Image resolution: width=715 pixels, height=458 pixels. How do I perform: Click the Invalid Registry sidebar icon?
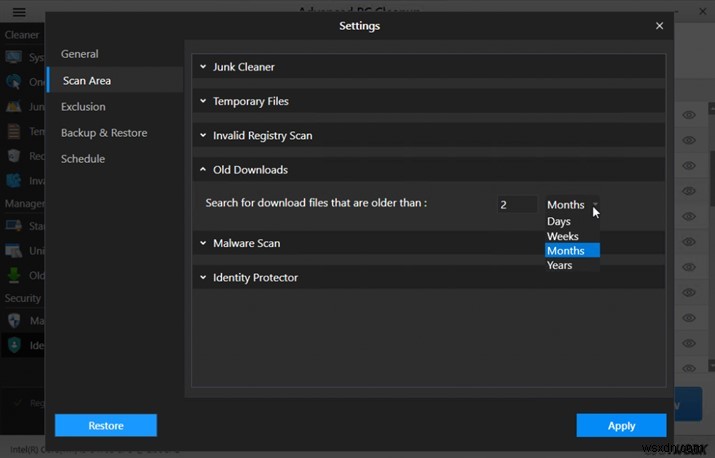click(14, 180)
